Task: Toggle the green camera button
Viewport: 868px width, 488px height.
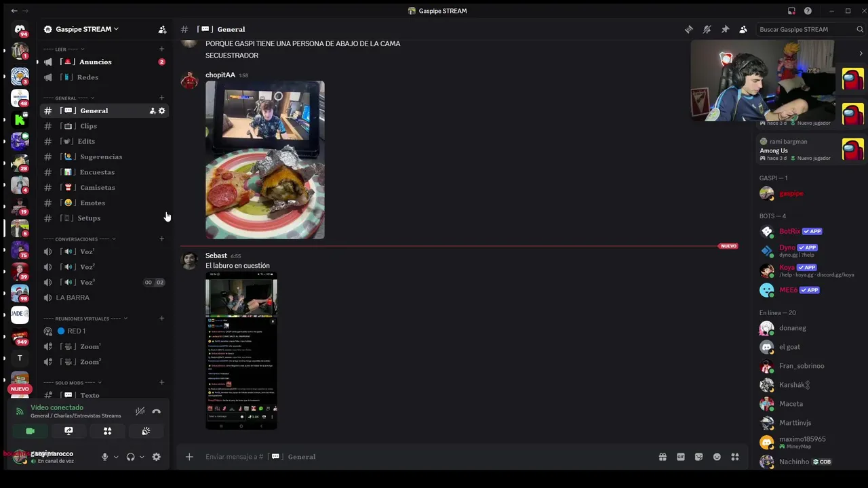Action: coord(30,431)
